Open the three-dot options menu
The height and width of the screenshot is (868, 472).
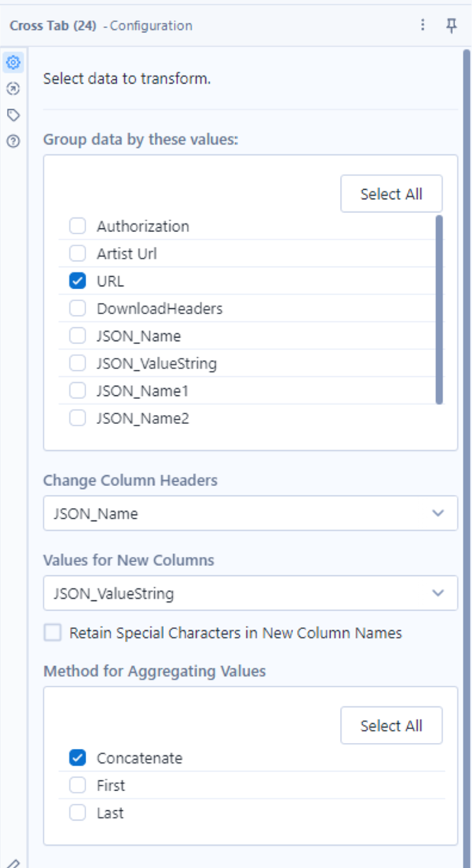(x=422, y=25)
